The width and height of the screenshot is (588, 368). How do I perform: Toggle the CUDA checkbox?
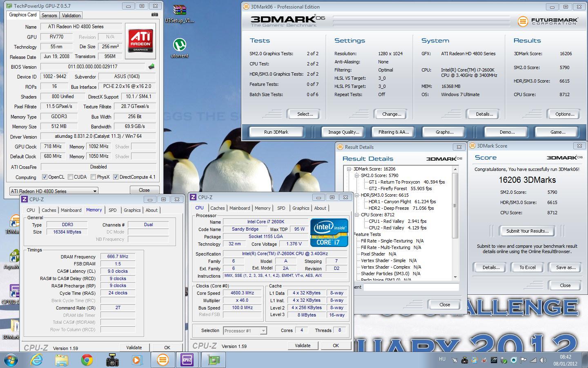(x=70, y=177)
